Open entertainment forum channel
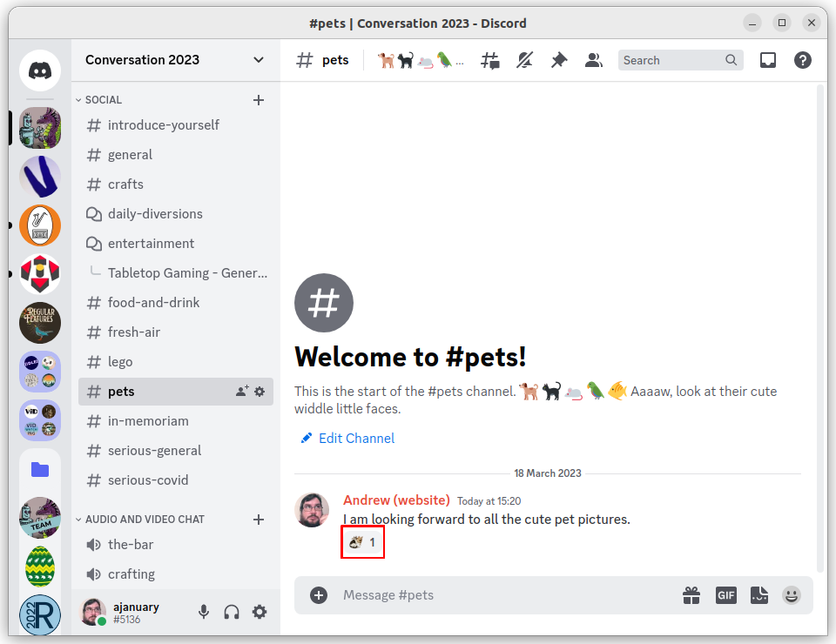 (x=176, y=244)
